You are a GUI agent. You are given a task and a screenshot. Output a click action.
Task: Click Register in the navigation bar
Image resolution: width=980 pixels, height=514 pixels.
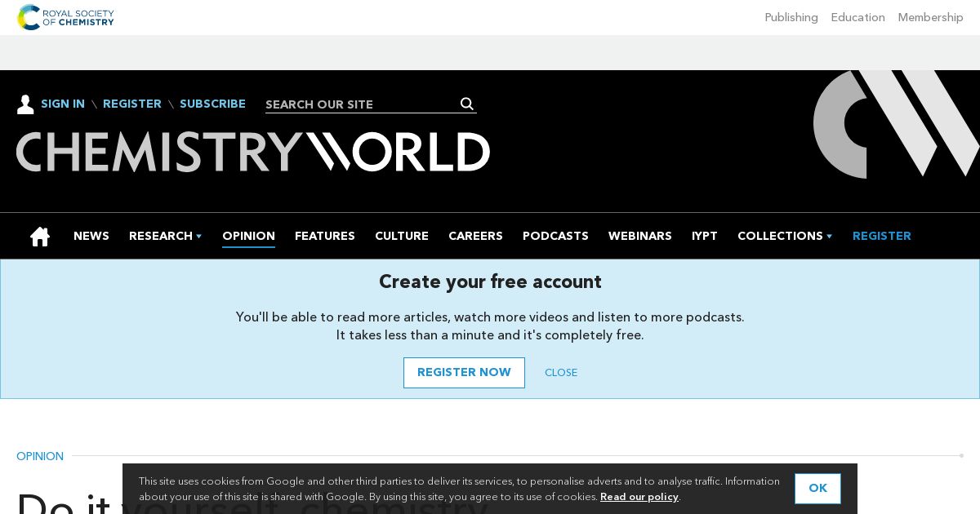pyautogui.click(x=882, y=236)
